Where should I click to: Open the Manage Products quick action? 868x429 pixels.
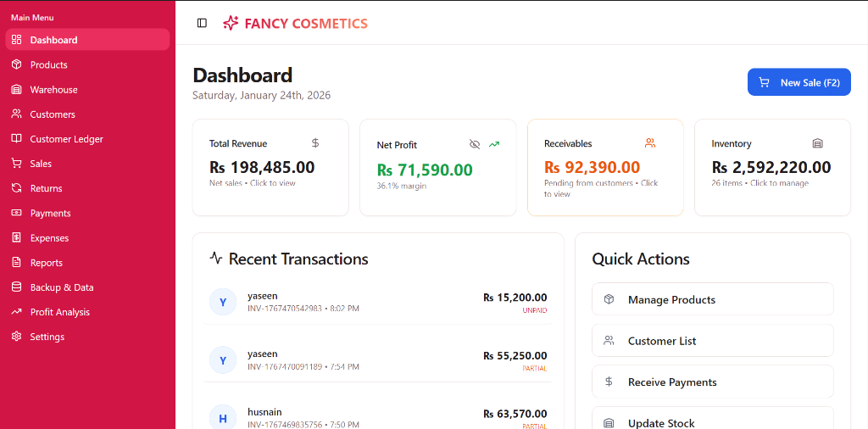(x=712, y=299)
